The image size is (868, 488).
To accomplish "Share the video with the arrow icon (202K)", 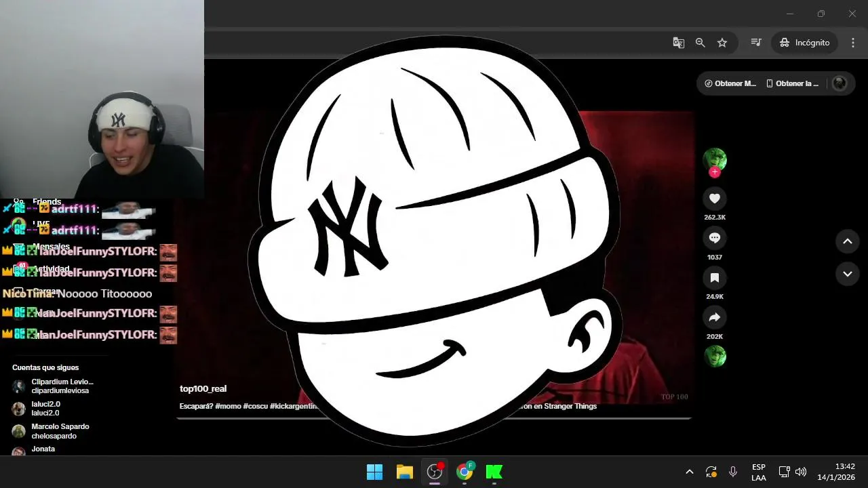I will click(x=714, y=317).
